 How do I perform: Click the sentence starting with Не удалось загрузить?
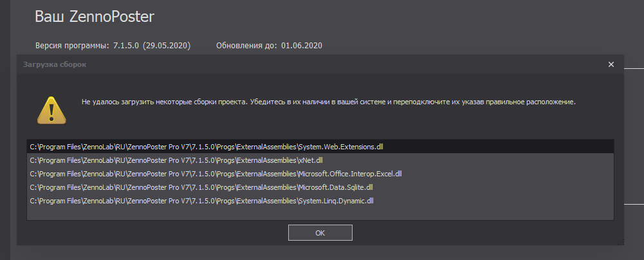pos(163,102)
